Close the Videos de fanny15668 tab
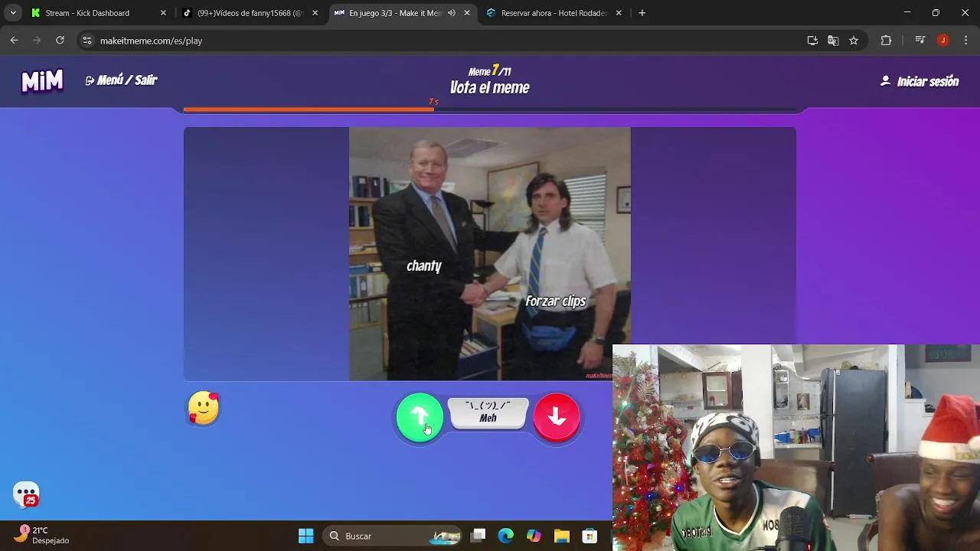Screen dimensions: 980x551 coord(315,13)
